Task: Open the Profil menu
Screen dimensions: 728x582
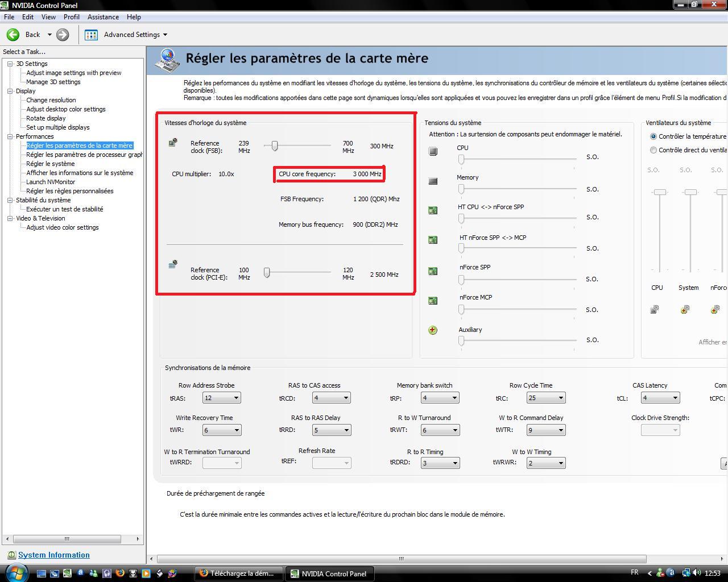Action: tap(72, 17)
